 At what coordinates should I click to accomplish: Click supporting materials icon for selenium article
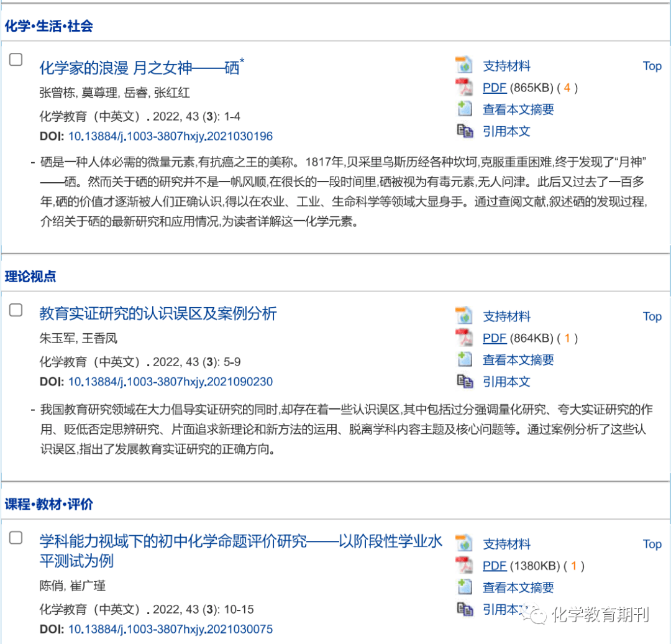463,65
